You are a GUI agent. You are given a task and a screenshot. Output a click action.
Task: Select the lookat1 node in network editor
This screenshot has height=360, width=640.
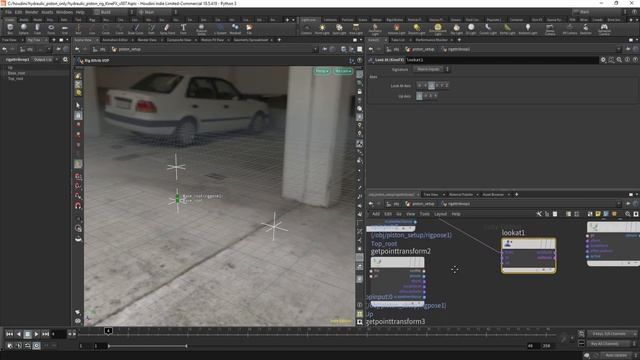click(x=528, y=256)
